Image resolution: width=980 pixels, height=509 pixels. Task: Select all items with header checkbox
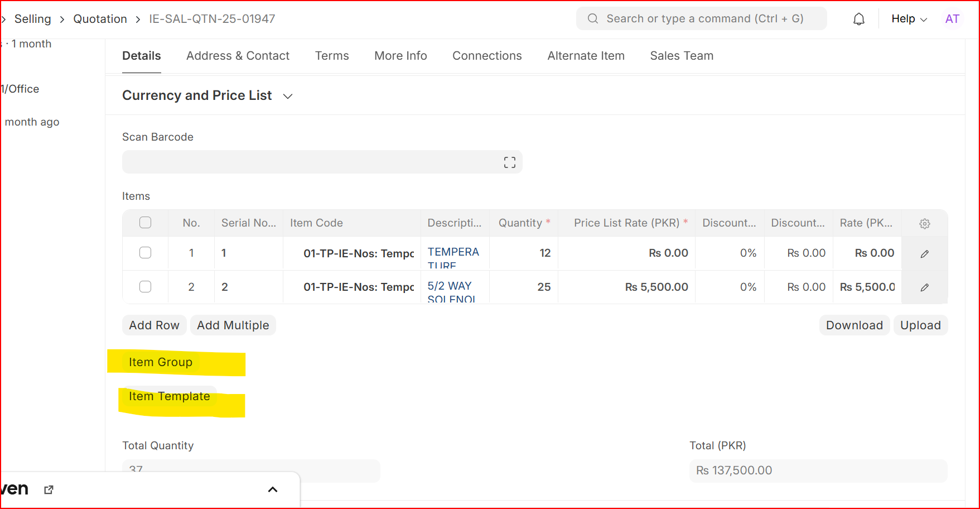point(145,222)
